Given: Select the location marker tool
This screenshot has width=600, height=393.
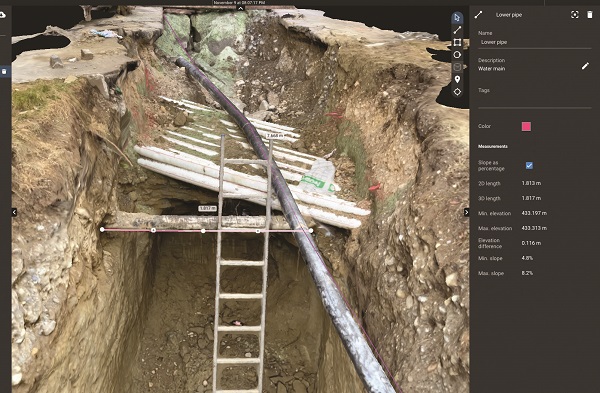Looking at the screenshot, I should coord(457,79).
